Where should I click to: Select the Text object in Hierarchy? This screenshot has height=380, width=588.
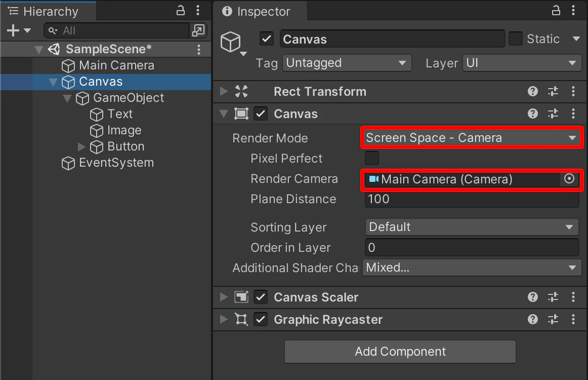120,114
